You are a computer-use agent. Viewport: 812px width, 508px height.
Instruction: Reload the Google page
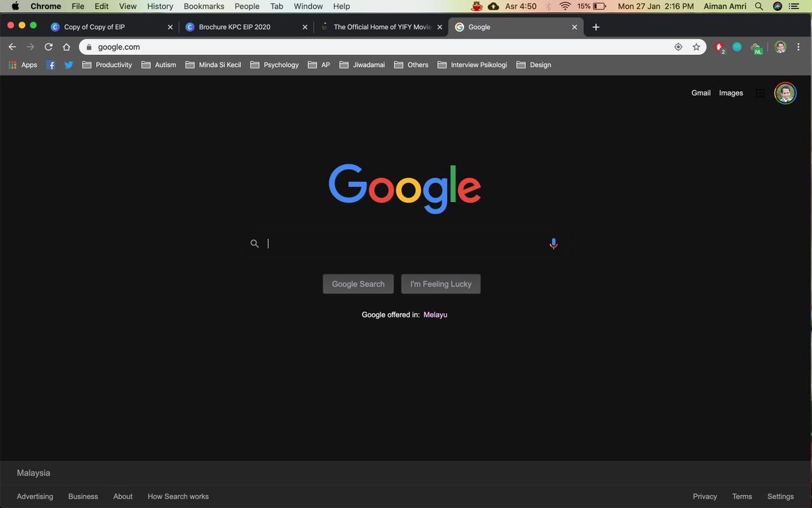coord(49,47)
